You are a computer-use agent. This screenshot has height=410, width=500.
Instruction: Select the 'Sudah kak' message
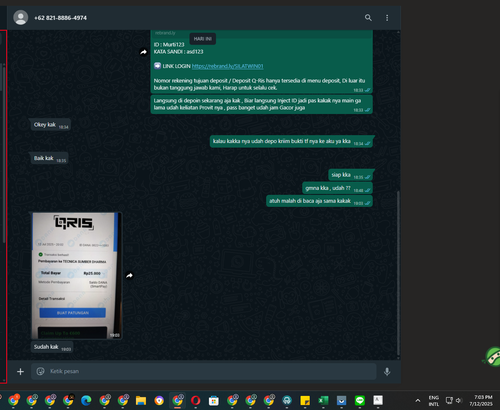pos(52,347)
